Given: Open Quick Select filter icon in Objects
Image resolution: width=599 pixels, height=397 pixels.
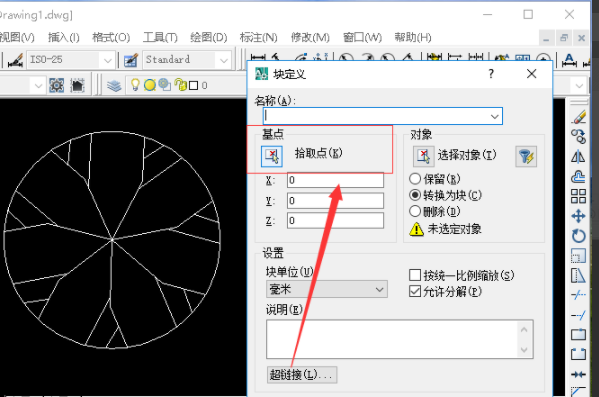Looking at the screenshot, I should tap(526, 156).
